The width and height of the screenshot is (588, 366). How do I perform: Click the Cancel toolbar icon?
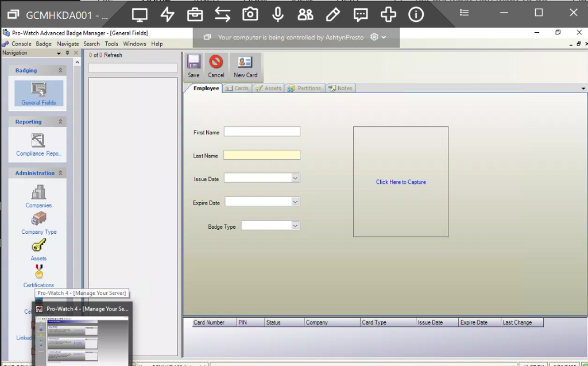click(x=216, y=67)
